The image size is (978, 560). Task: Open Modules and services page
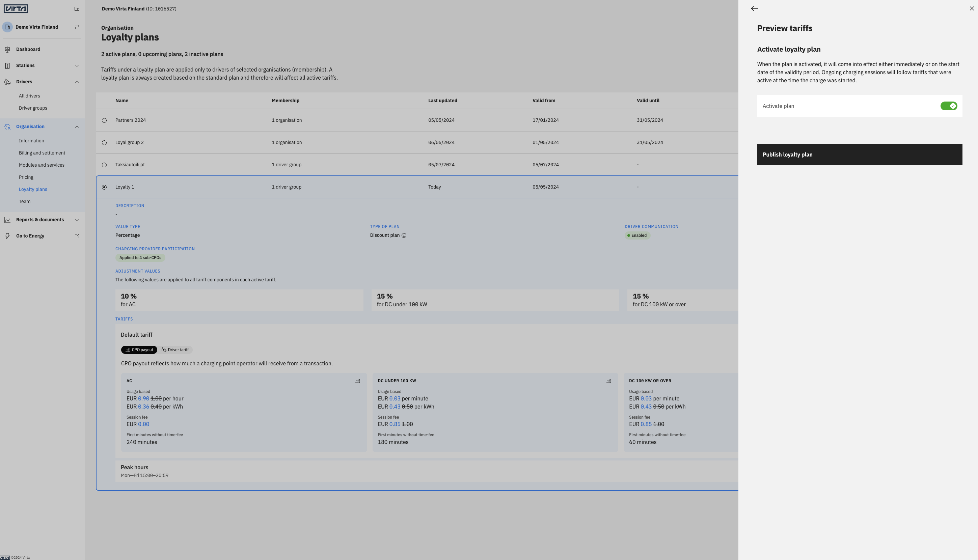point(42,165)
